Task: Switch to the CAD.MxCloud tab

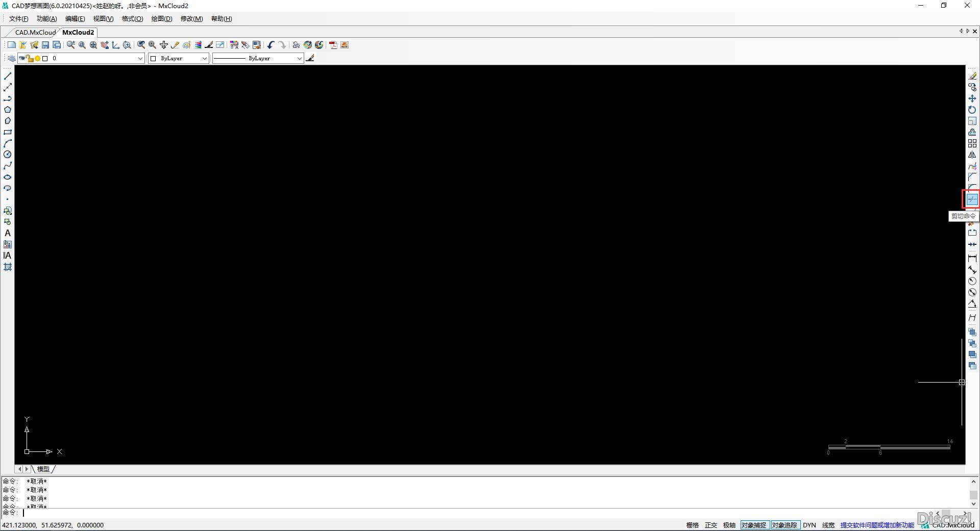Action: click(x=35, y=32)
